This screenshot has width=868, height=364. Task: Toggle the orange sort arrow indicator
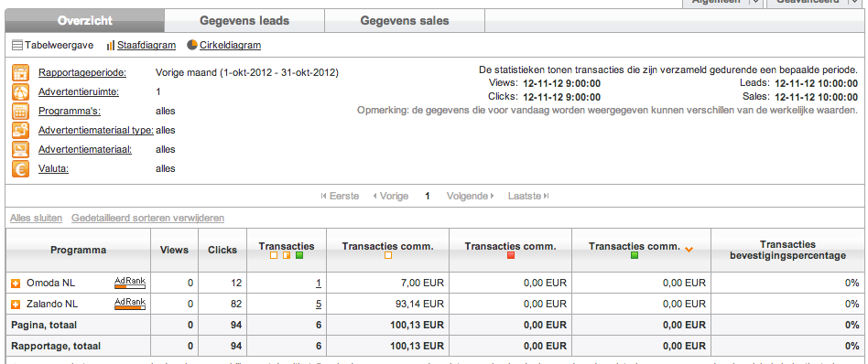[689, 249]
